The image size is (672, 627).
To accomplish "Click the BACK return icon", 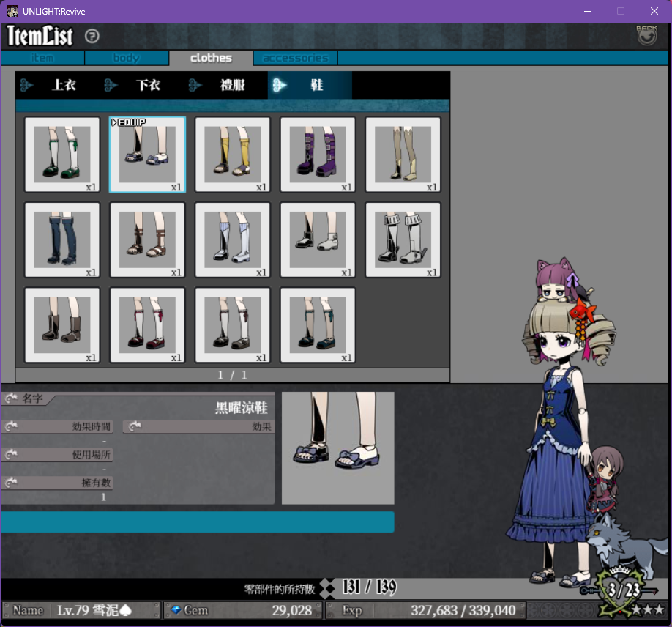I will (646, 35).
